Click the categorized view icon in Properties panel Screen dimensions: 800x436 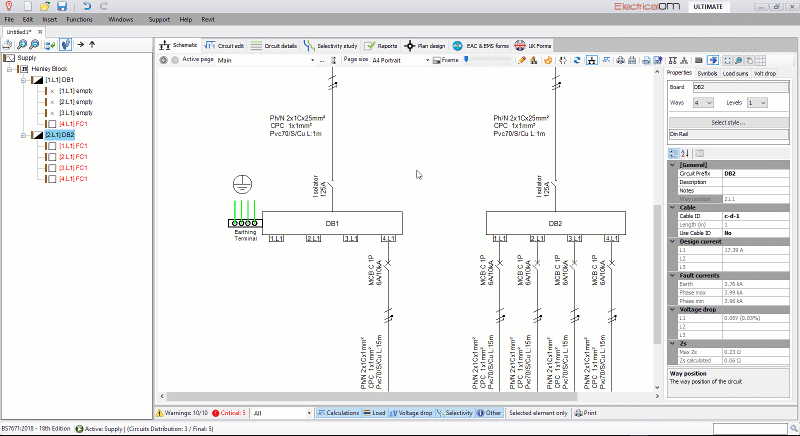point(673,153)
